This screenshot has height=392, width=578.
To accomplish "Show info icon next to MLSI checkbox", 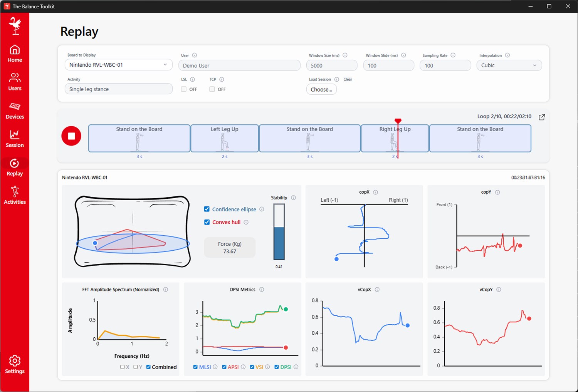I will (x=215, y=367).
